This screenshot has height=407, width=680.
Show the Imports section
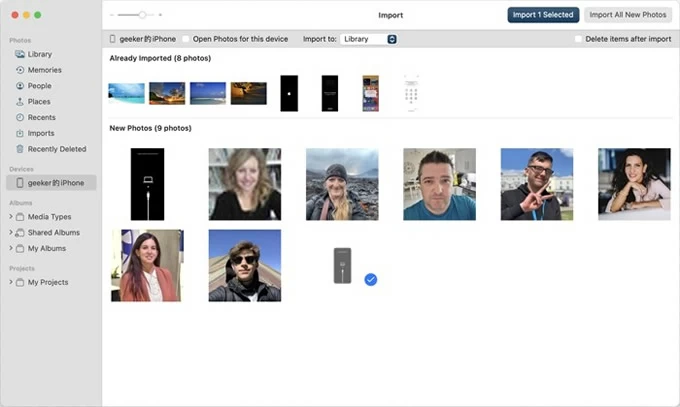41,133
